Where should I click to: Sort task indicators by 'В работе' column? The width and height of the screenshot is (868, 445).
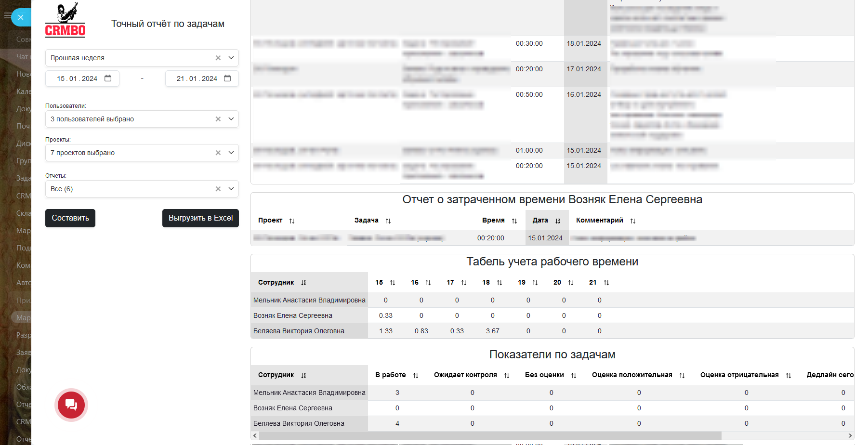point(416,376)
